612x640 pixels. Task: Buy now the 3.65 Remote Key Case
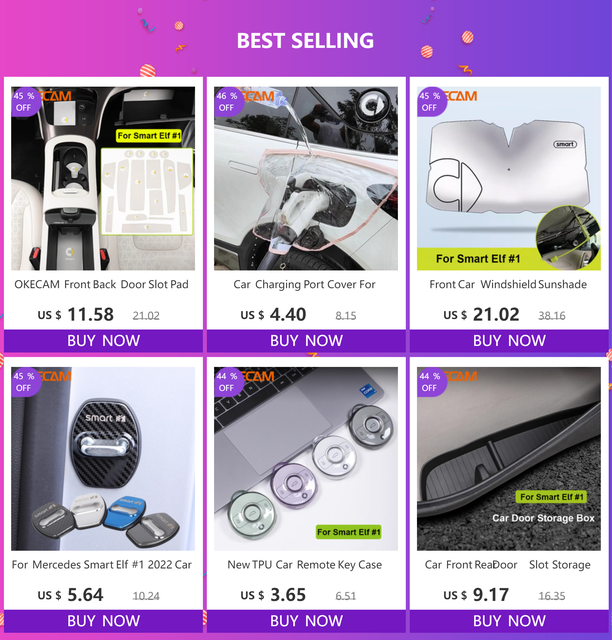[x=306, y=621]
